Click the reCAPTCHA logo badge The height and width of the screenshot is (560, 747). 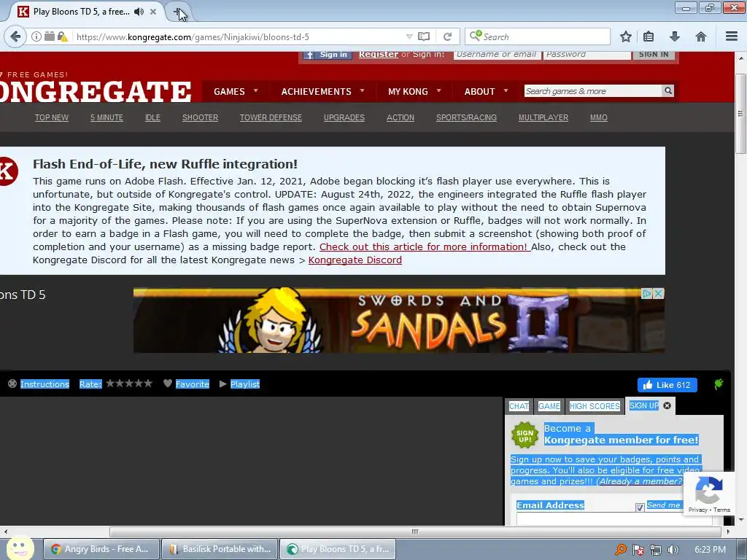pos(708,490)
